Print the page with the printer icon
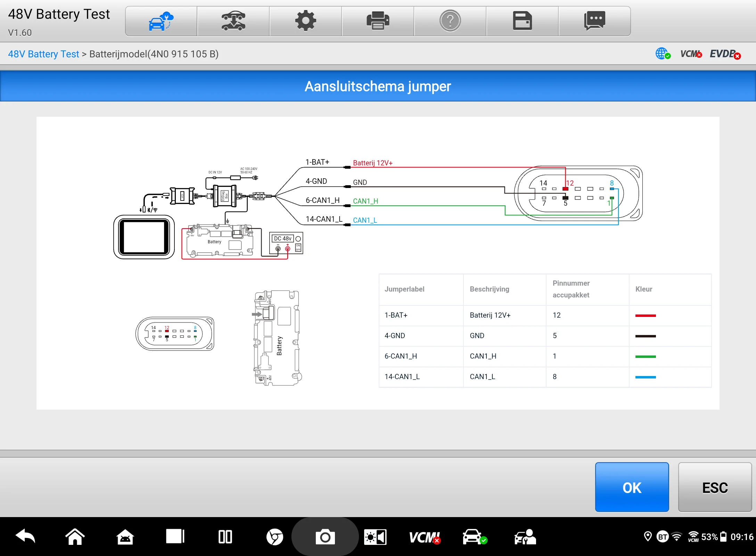Viewport: 756px width, 556px height. point(378,21)
